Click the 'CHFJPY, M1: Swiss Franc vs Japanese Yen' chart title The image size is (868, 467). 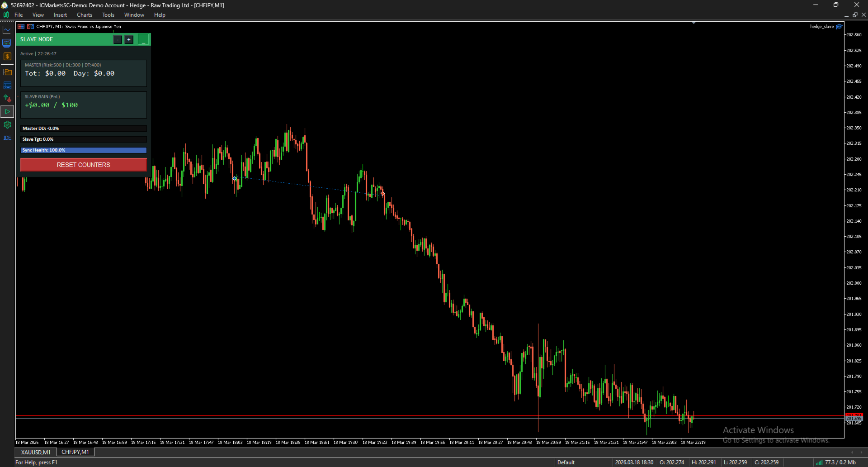(x=79, y=27)
